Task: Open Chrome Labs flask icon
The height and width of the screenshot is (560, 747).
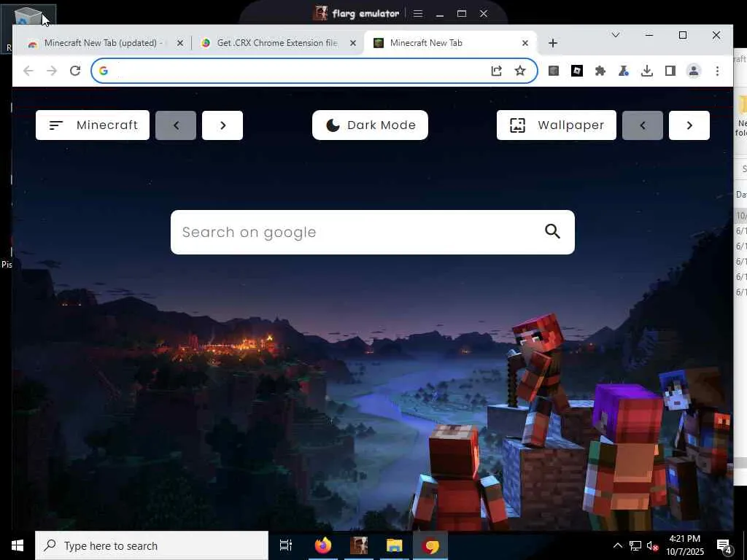Action: pos(623,71)
